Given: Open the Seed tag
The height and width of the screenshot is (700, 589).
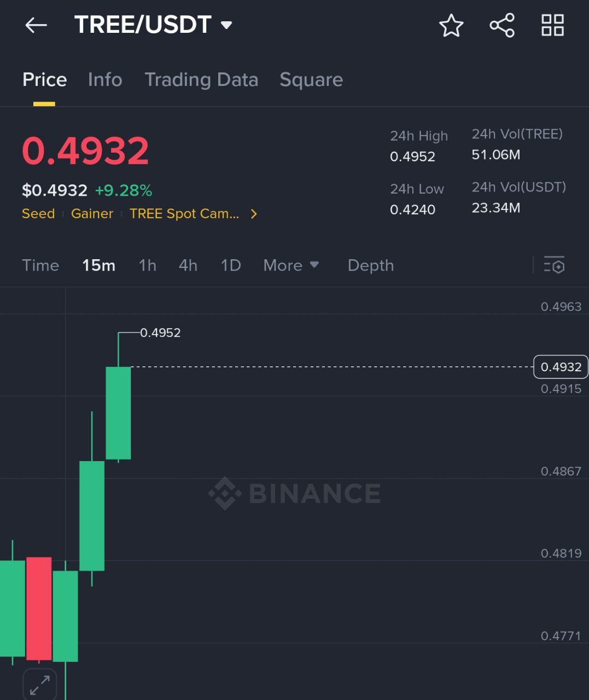Looking at the screenshot, I should [38, 214].
